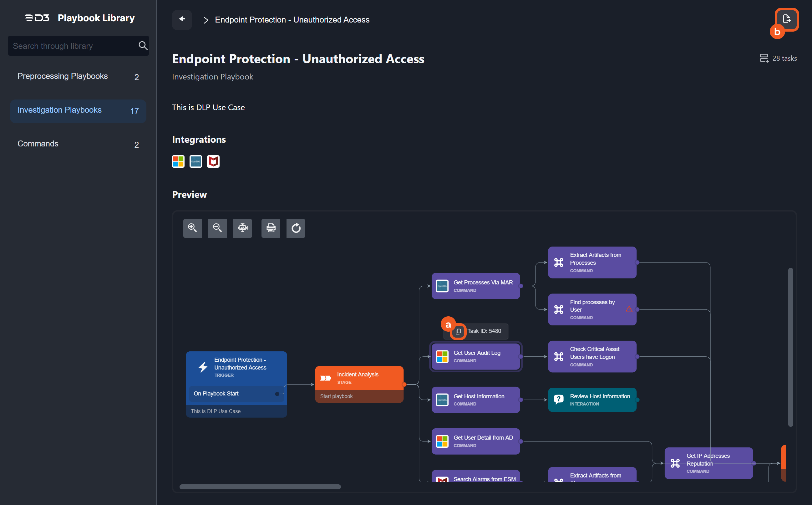Screen dimensions: 812x505
Task: Click the Review Host Information interaction node
Action: (592, 400)
